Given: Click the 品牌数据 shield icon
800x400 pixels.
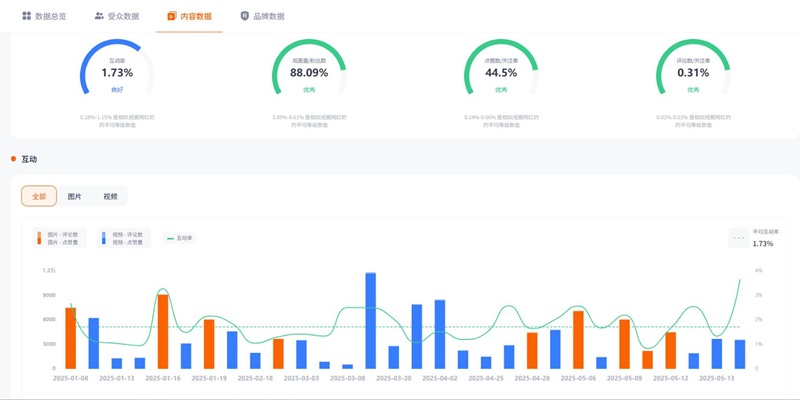Looking at the screenshot, I should pos(245,16).
